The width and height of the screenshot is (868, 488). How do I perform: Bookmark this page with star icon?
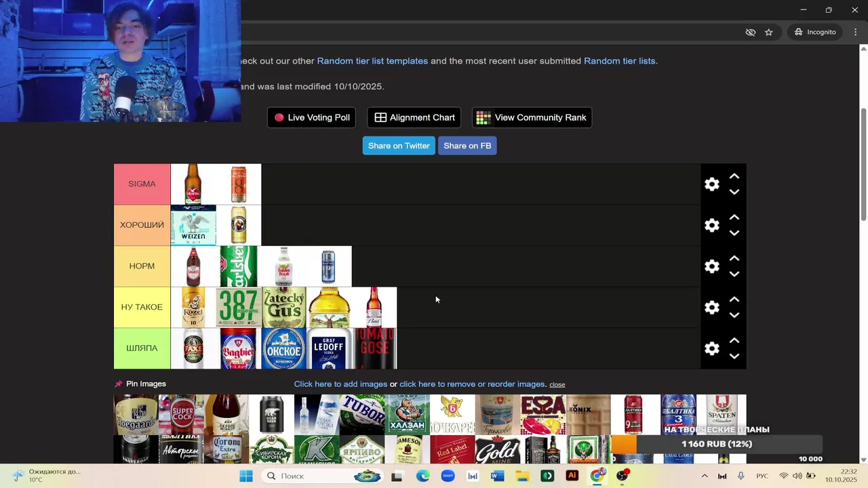[768, 32]
